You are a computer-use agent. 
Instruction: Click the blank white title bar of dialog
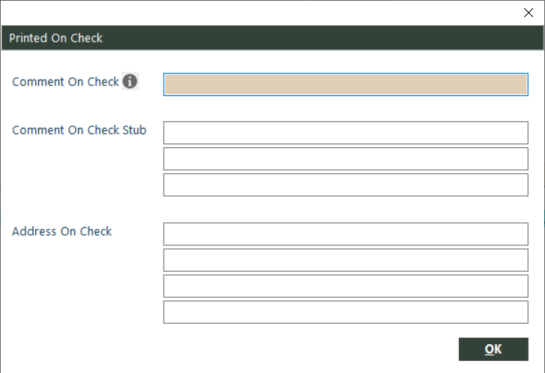tap(261, 13)
